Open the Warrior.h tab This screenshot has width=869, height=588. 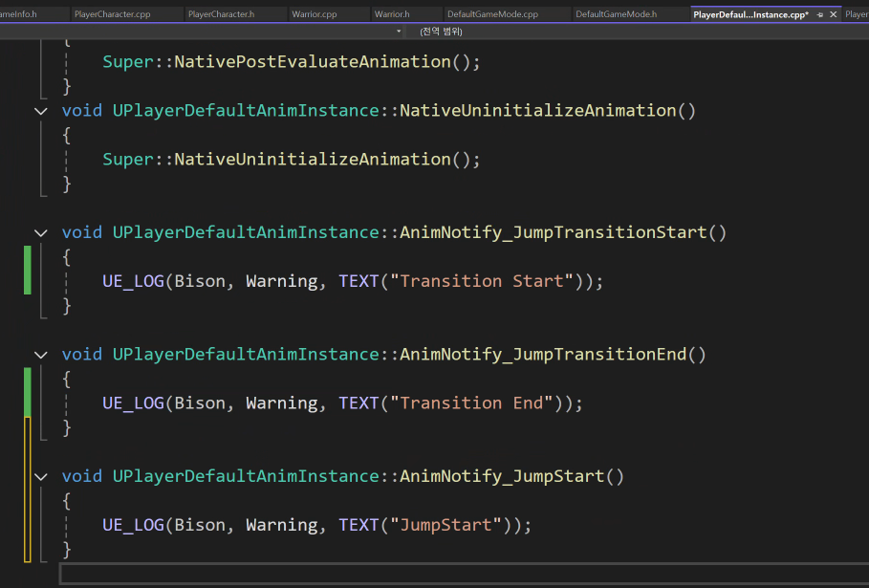[392, 13]
